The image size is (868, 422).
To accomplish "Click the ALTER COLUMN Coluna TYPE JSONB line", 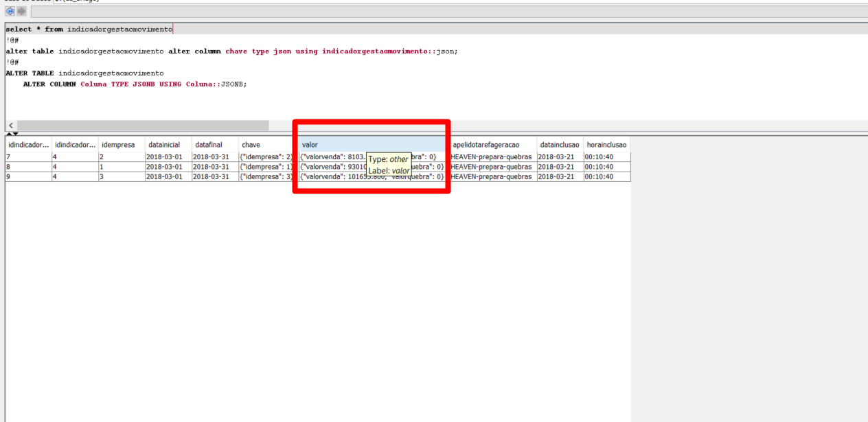I will click(x=134, y=84).
